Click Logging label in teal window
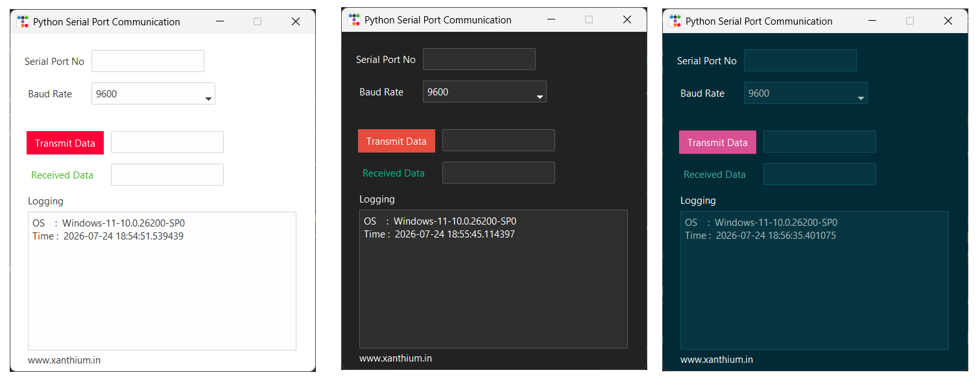Image resolution: width=980 pixels, height=381 pixels. pyautogui.click(x=698, y=201)
